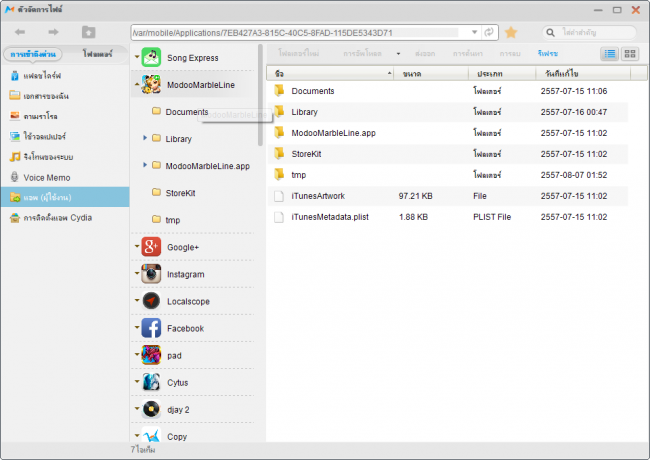This screenshot has height=460, width=650.
Task: Open system ringtones music icon
Action: (15, 157)
